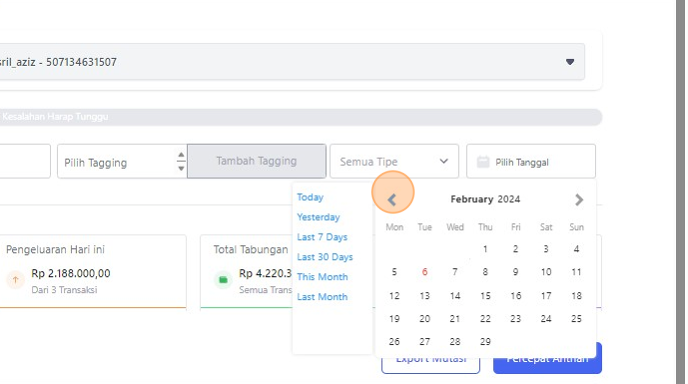The height and width of the screenshot is (384, 688).
Task: Expand the account selector dropdown arrow
Action: (x=570, y=62)
